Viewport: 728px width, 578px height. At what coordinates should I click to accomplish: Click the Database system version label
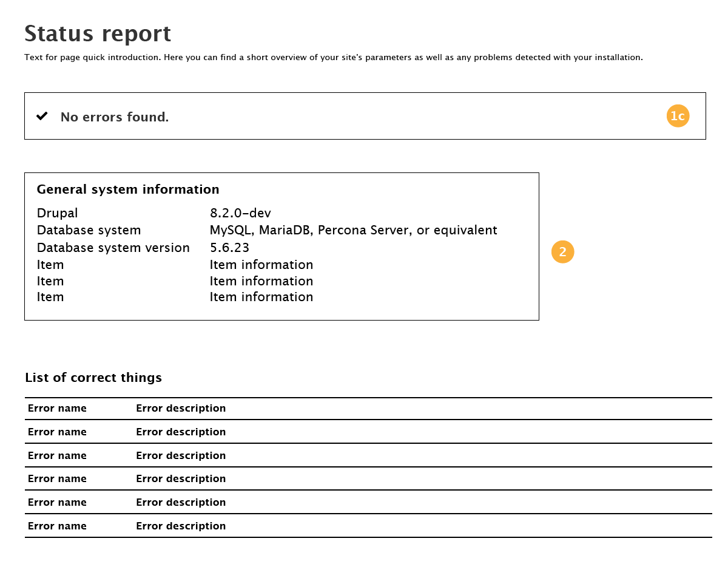click(x=113, y=248)
